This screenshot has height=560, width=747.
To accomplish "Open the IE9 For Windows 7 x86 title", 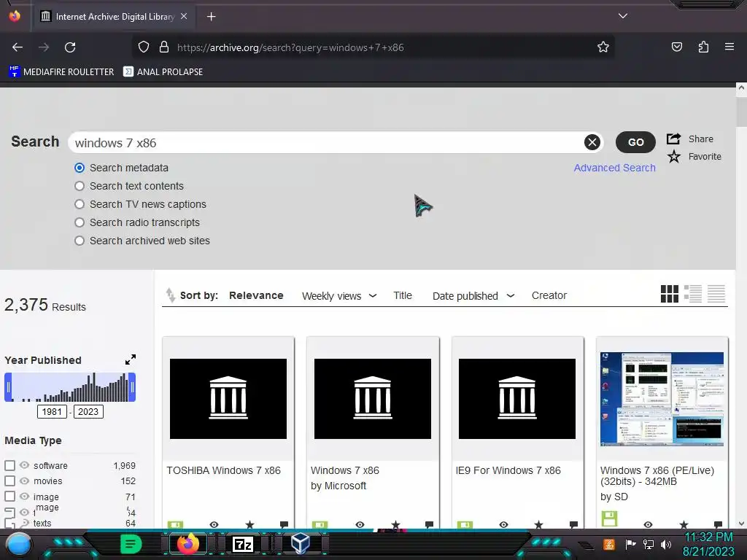I will pyautogui.click(x=508, y=470).
